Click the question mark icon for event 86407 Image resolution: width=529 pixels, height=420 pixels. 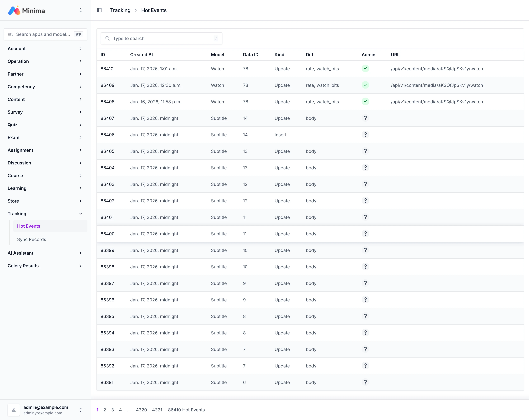[x=365, y=118]
